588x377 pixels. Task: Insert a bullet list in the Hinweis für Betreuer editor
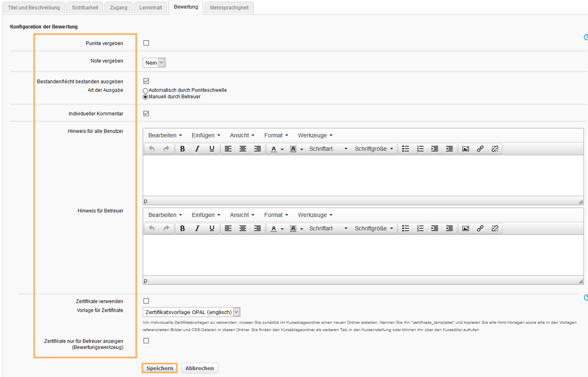click(x=405, y=228)
